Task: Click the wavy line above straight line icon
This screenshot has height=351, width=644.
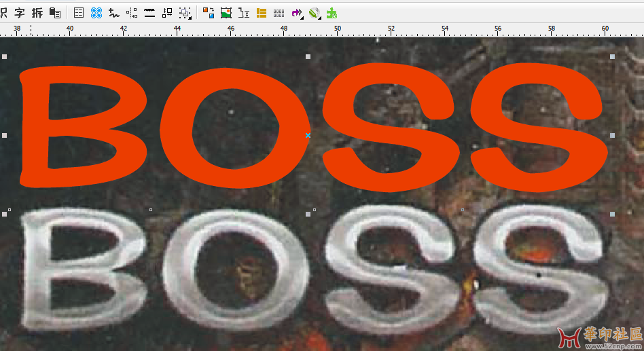Action: (149, 13)
